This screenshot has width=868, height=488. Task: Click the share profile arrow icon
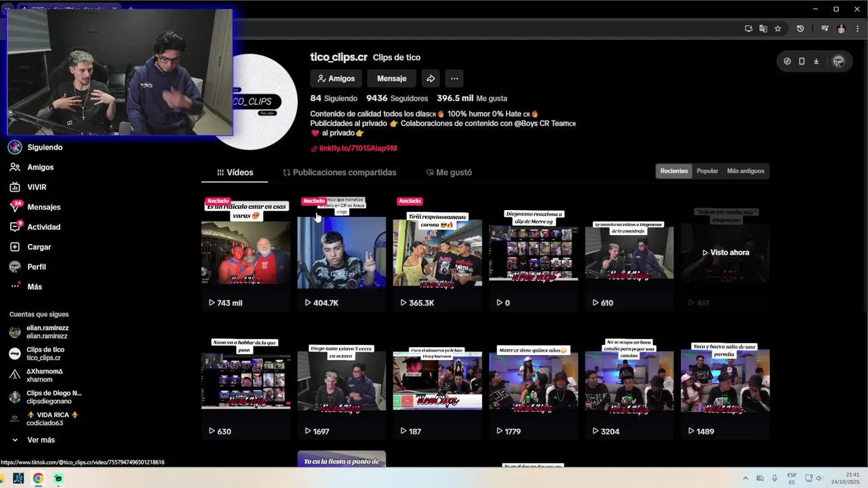click(431, 79)
